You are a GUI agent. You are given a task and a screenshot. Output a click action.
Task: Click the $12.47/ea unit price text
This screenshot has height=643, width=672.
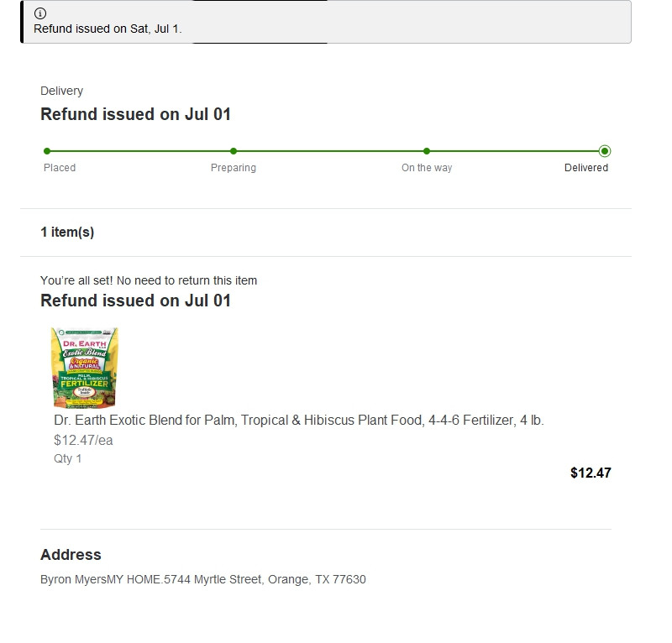click(x=83, y=441)
